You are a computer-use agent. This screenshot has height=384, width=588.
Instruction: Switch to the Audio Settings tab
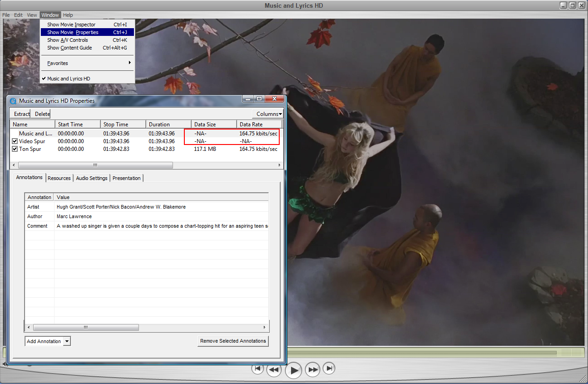click(92, 178)
